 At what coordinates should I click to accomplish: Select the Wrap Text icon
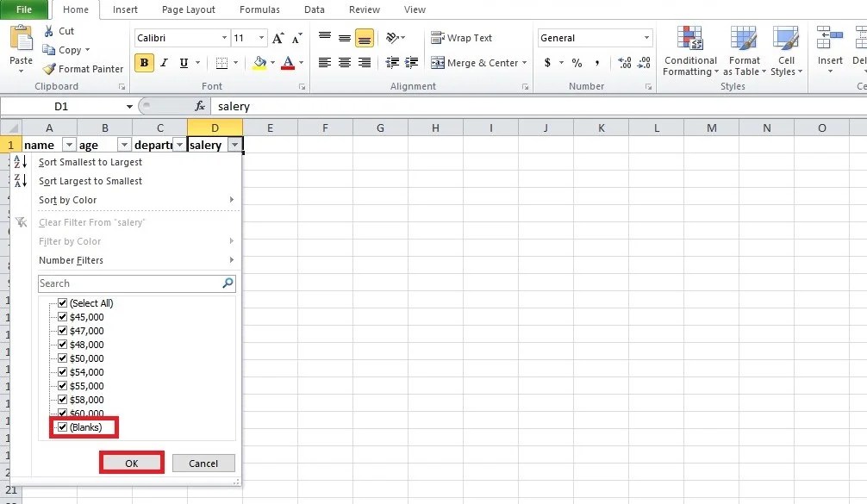tap(438, 37)
